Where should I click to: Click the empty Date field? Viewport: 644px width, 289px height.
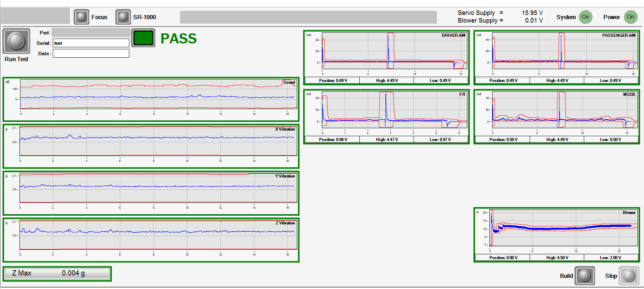tap(91, 53)
